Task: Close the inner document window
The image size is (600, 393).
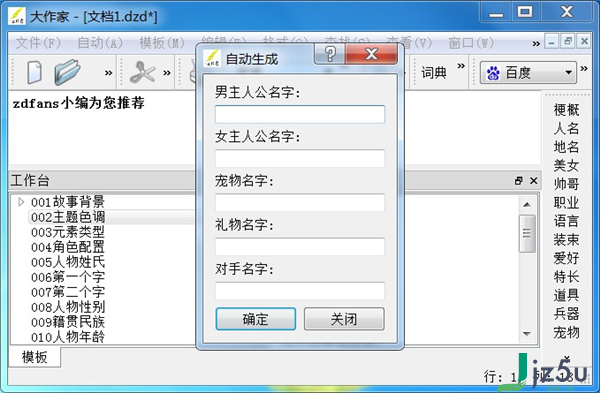Action: [584, 41]
